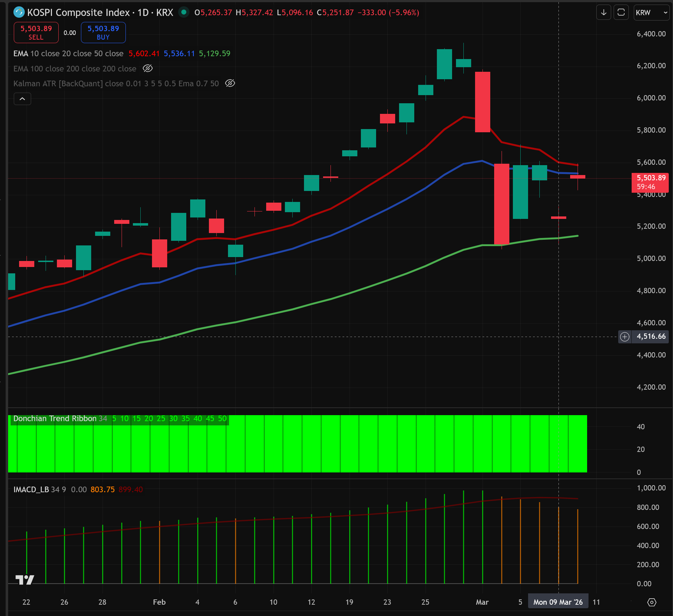The image size is (673, 616).
Task: Select the Donchian Trend Ribbon legend
Action: 55,419
